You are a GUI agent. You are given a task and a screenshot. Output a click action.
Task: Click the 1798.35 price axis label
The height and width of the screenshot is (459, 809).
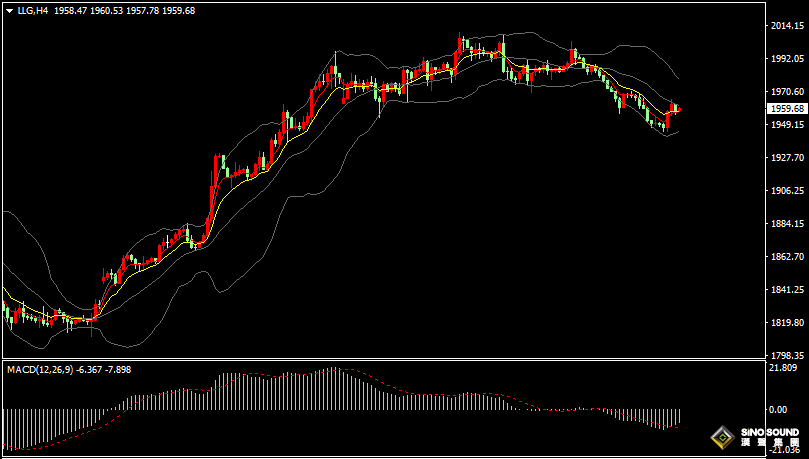tap(786, 356)
